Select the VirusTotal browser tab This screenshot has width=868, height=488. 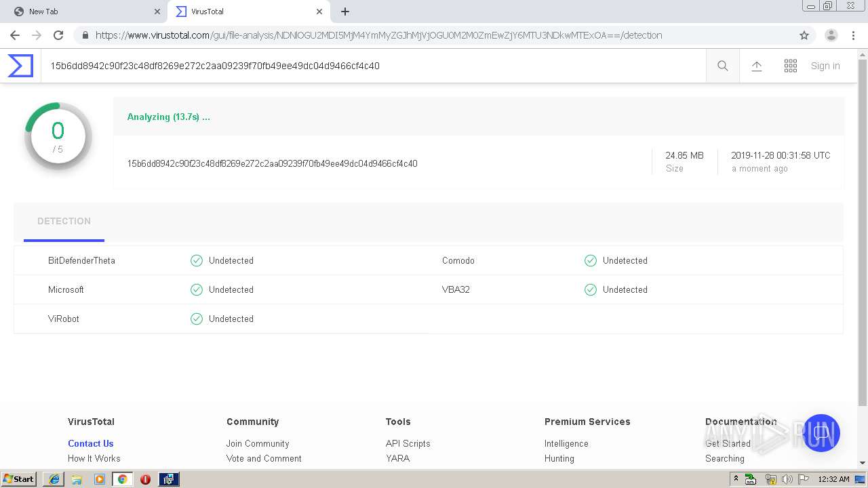pos(248,12)
